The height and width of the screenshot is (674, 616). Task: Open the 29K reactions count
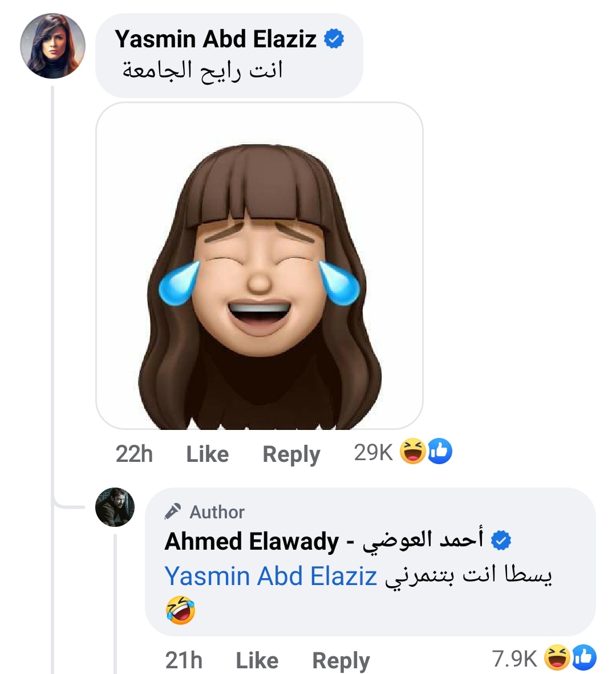coord(373,452)
